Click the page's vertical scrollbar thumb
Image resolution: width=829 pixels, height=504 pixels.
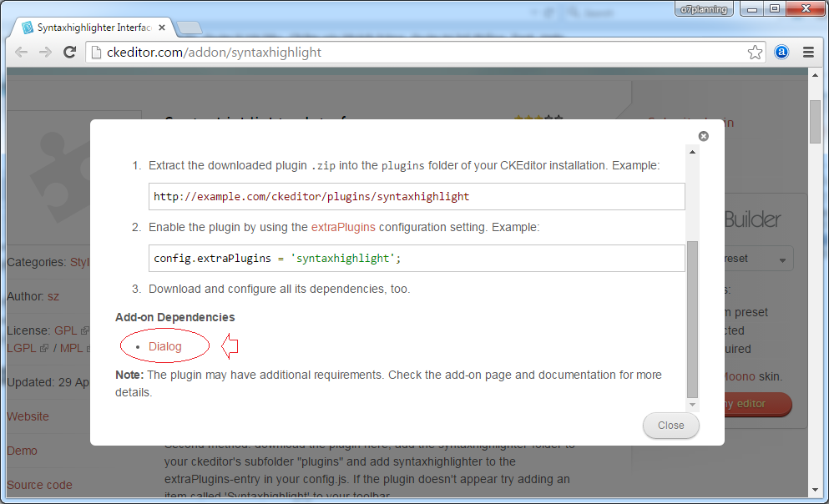point(815,121)
